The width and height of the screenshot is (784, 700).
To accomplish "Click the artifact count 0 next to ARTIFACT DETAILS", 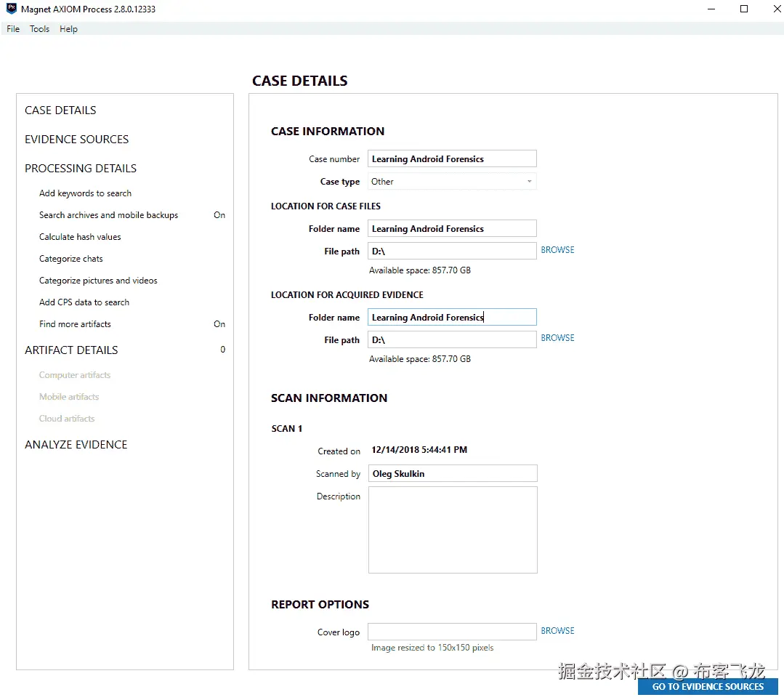I will click(x=223, y=349).
